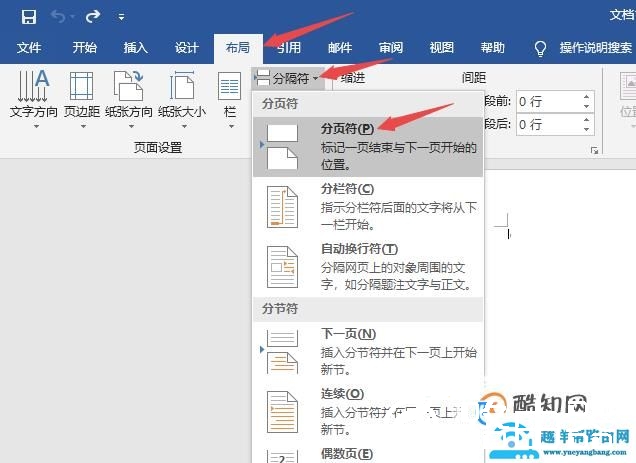Click the 操作说明搜索 search field
This screenshot has height=463, width=636.
(595, 48)
